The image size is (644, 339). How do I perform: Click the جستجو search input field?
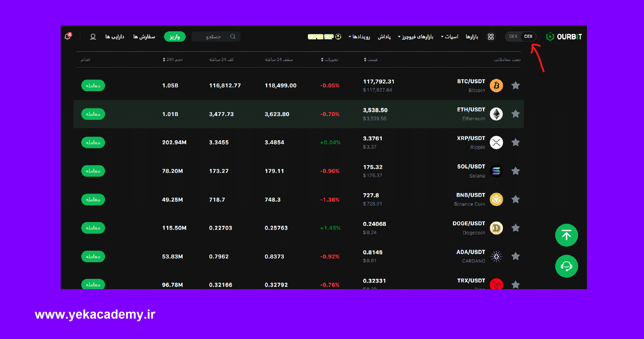pos(216,37)
